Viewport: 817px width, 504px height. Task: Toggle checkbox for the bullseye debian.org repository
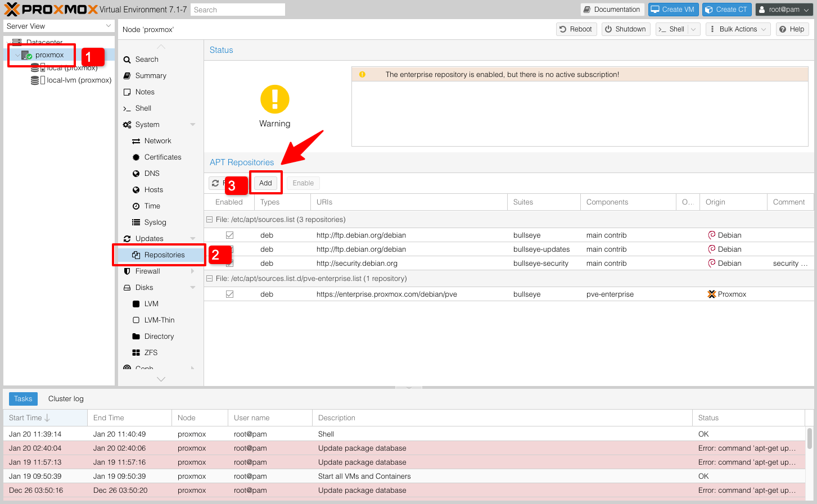pyautogui.click(x=229, y=235)
